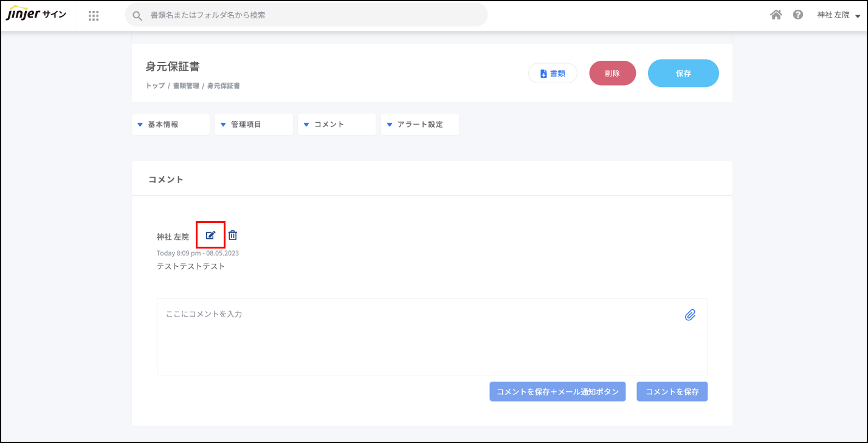Click the トップ breadcrumb link
Image resolution: width=868 pixels, height=443 pixels.
tap(155, 86)
